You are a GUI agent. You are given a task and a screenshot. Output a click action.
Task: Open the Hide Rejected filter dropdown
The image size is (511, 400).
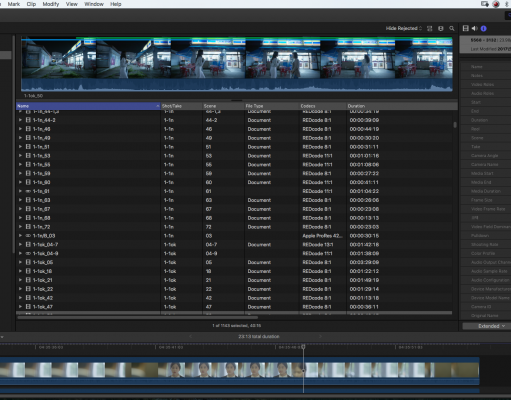click(x=404, y=28)
